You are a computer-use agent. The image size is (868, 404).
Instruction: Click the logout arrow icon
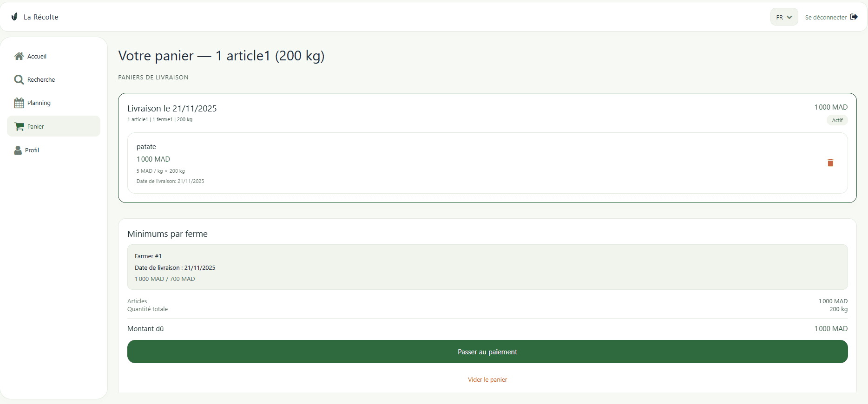pos(854,17)
